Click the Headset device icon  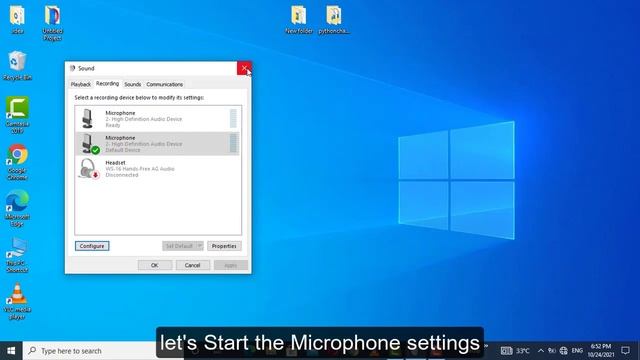point(89,169)
